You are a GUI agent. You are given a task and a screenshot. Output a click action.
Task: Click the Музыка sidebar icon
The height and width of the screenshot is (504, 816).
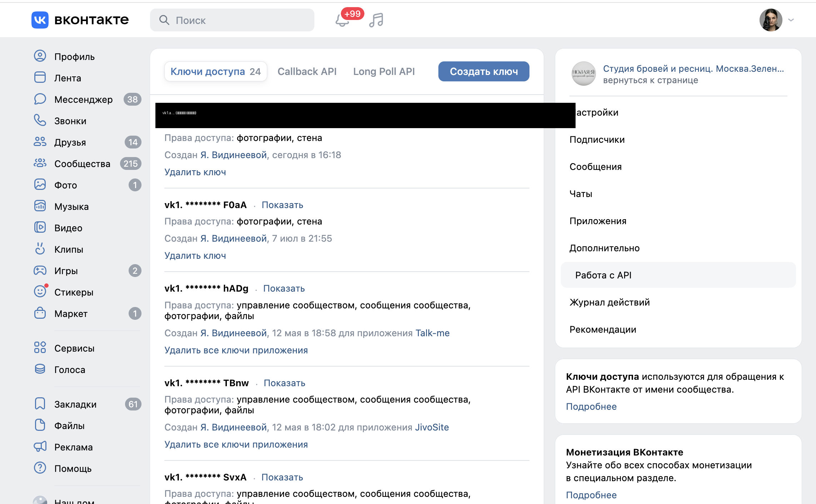[40, 206]
